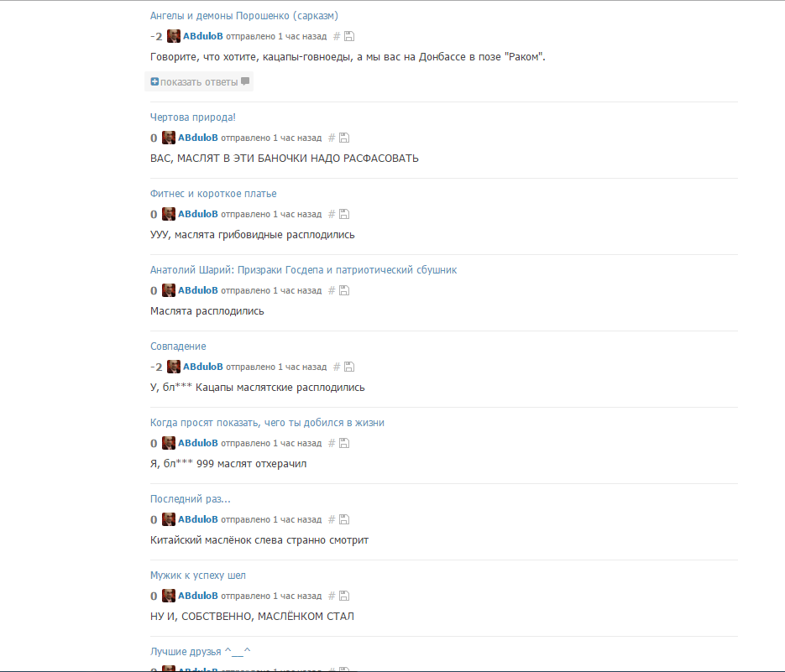Open Анатолий Шарий: Призраки Госдепа post
The width and height of the screenshot is (785, 672).
point(303,269)
